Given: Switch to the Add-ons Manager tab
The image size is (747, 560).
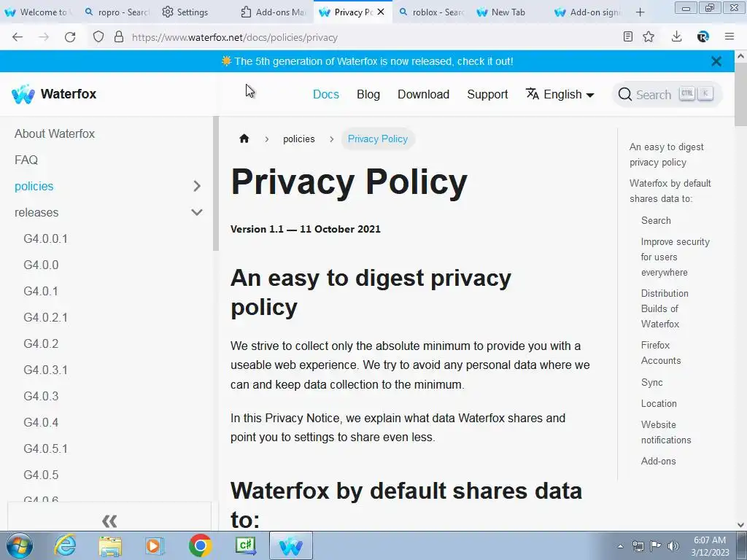Looking at the screenshot, I should (x=273, y=12).
